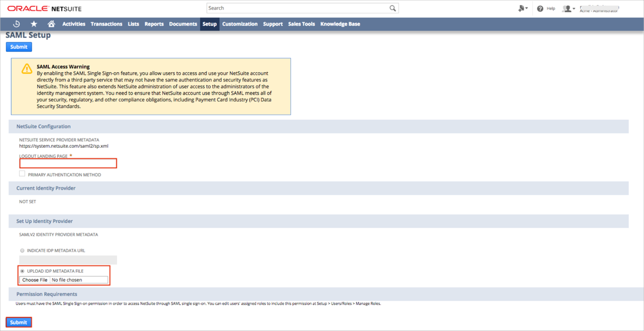Open the Transactions dropdown menu
The height and width of the screenshot is (331, 644).
[106, 24]
